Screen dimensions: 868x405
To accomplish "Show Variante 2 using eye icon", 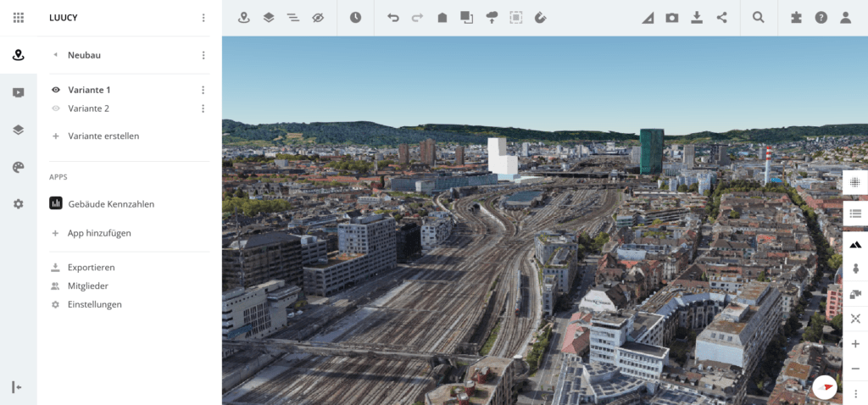I will pos(56,108).
